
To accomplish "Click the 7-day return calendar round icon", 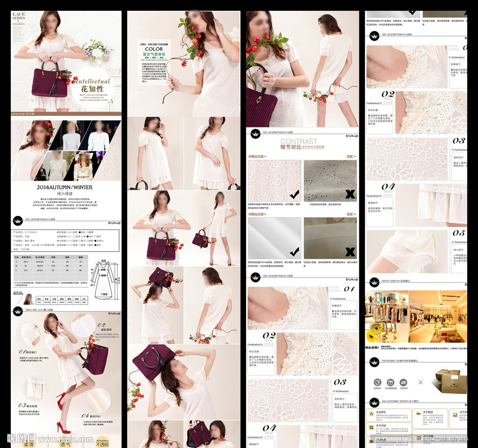I will pos(391,383).
